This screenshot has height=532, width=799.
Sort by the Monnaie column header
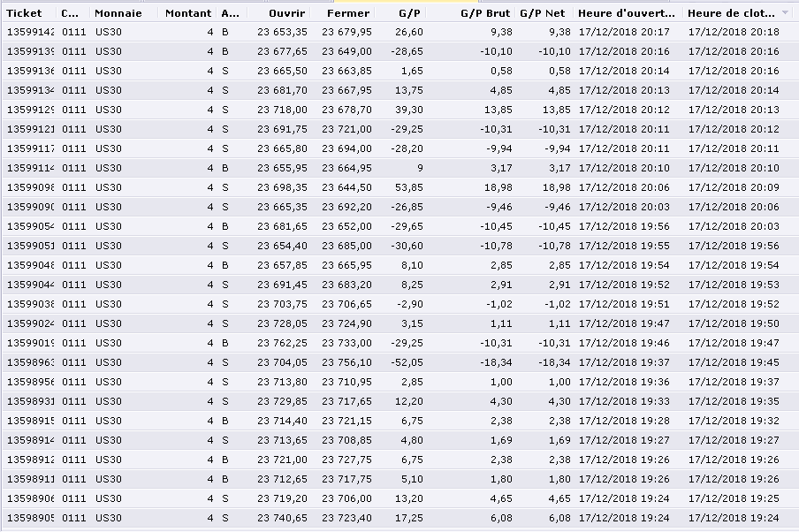118,13
